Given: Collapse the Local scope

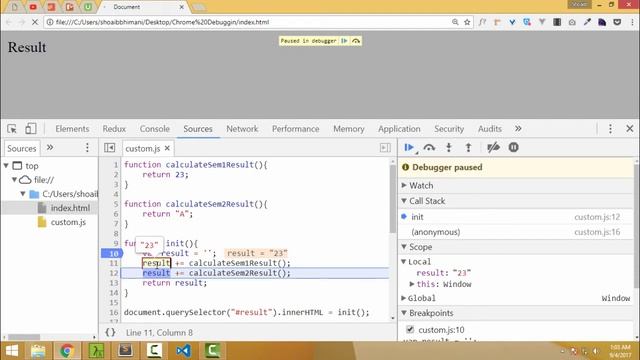Looking at the screenshot, I should [x=404, y=262].
